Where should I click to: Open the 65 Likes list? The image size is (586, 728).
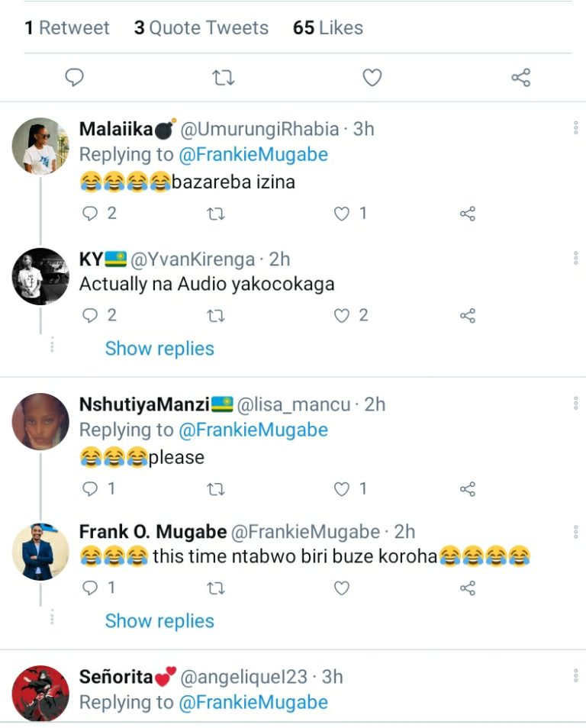click(328, 28)
